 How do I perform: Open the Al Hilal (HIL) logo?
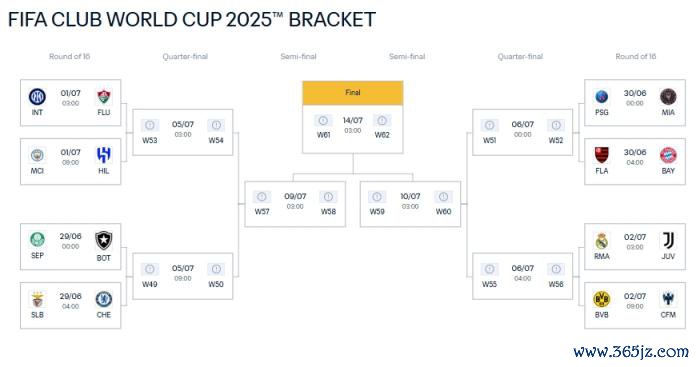(x=104, y=155)
